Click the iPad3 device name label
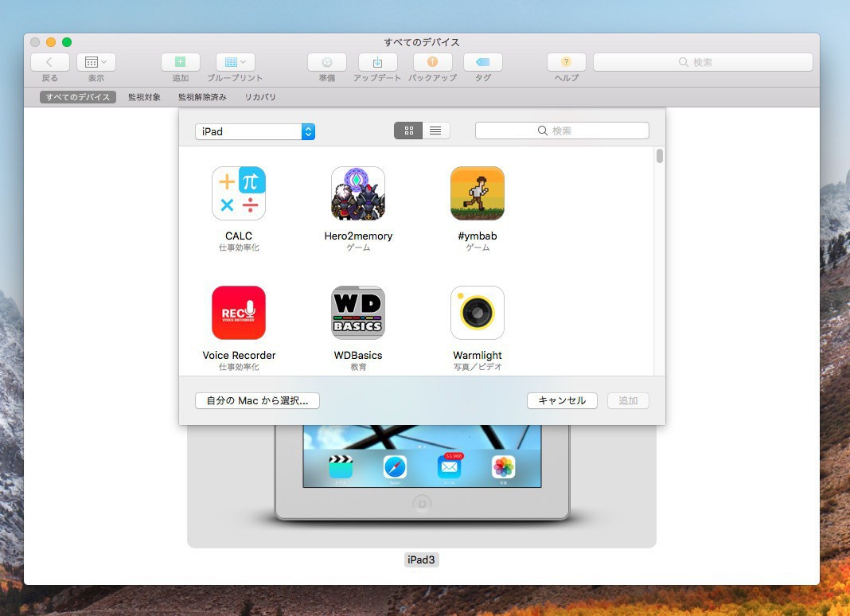The height and width of the screenshot is (616, 850). (421, 559)
